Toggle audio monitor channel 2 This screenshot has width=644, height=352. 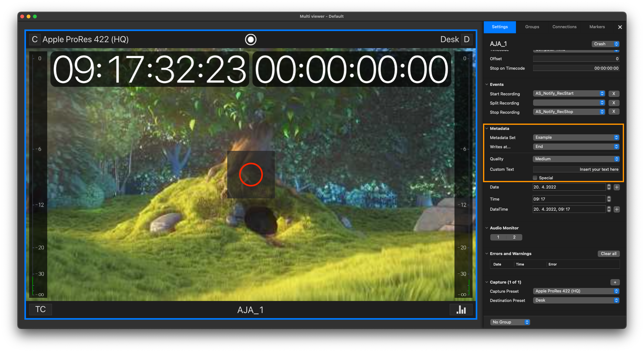click(x=514, y=237)
